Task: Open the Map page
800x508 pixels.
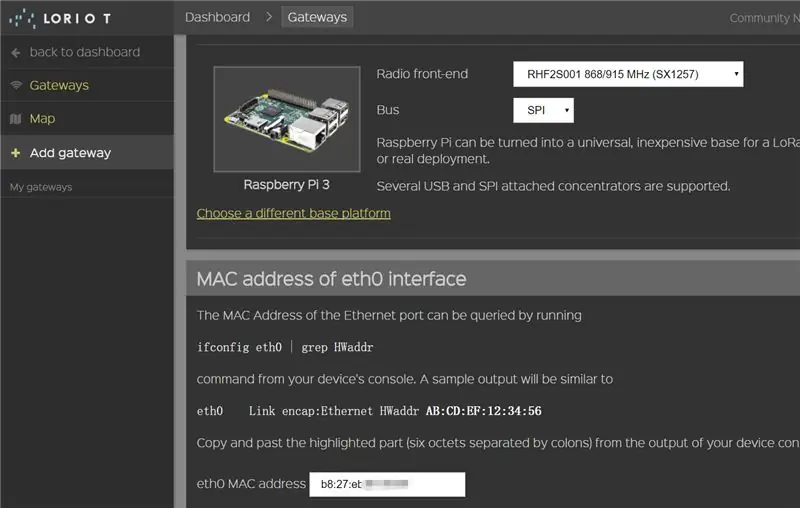Action: tap(42, 118)
